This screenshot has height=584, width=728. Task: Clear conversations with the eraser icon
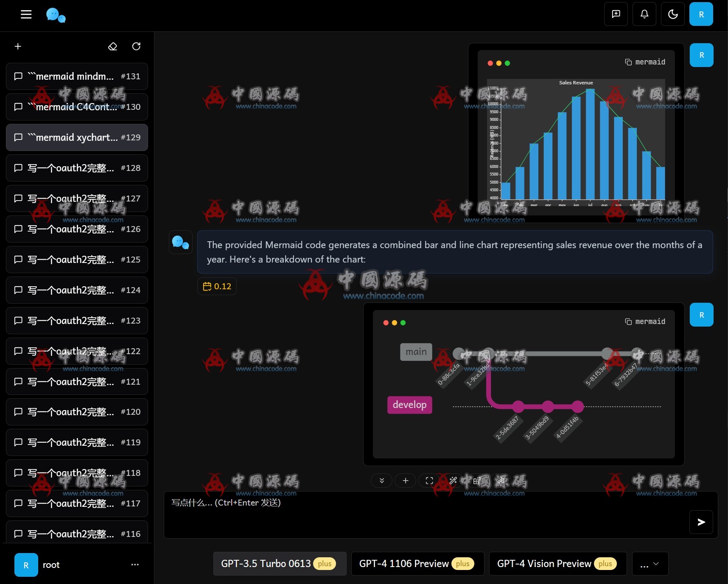click(x=112, y=46)
